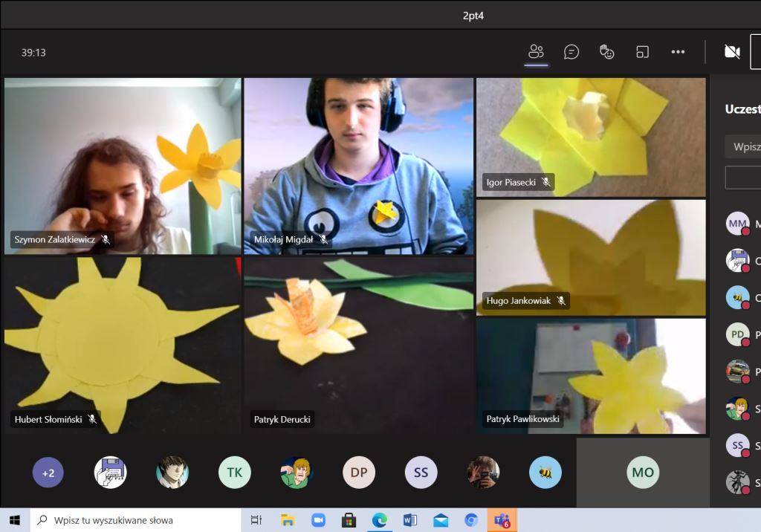Viewport: 761px width, 532px height.
Task: Click the breakout rooms icon
Action: click(x=642, y=52)
